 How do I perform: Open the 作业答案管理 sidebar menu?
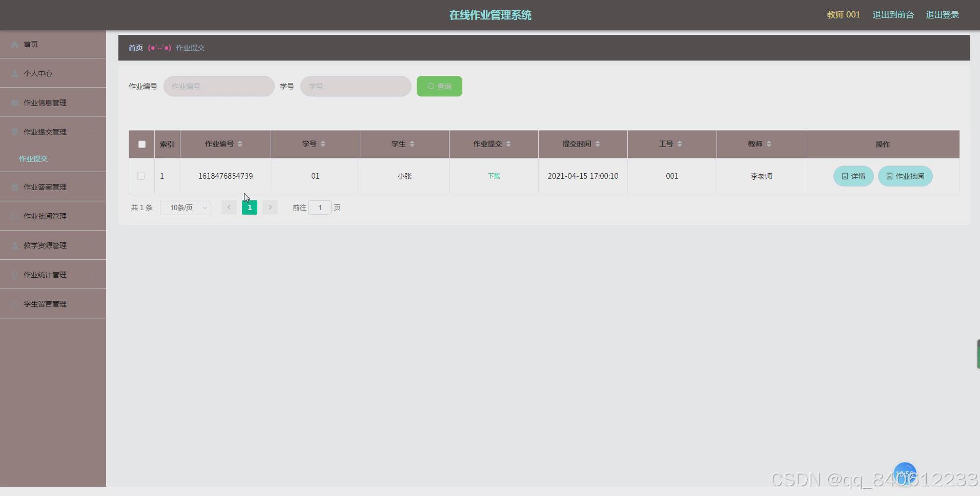(53, 187)
